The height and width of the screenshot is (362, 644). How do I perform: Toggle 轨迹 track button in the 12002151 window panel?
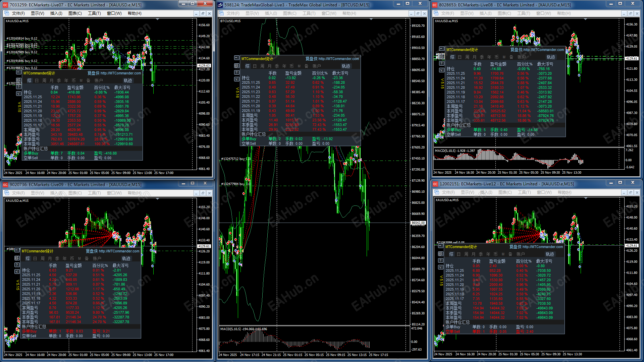pos(550,254)
